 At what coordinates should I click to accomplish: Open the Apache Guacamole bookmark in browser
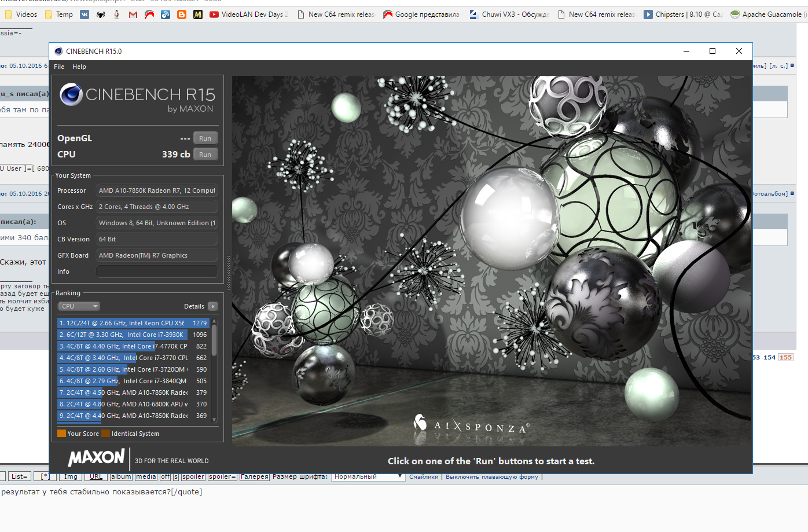(769, 14)
